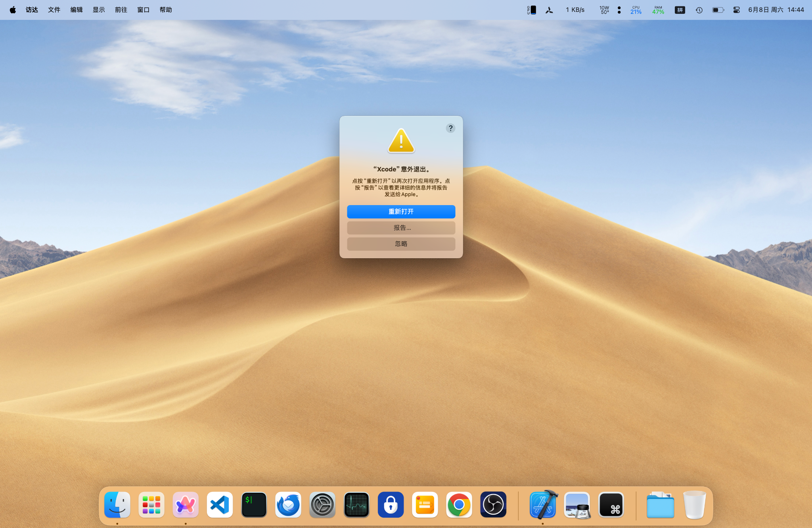The height and width of the screenshot is (528, 812).
Task: Open Control Center from the menu bar
Action: click(737, 10)
